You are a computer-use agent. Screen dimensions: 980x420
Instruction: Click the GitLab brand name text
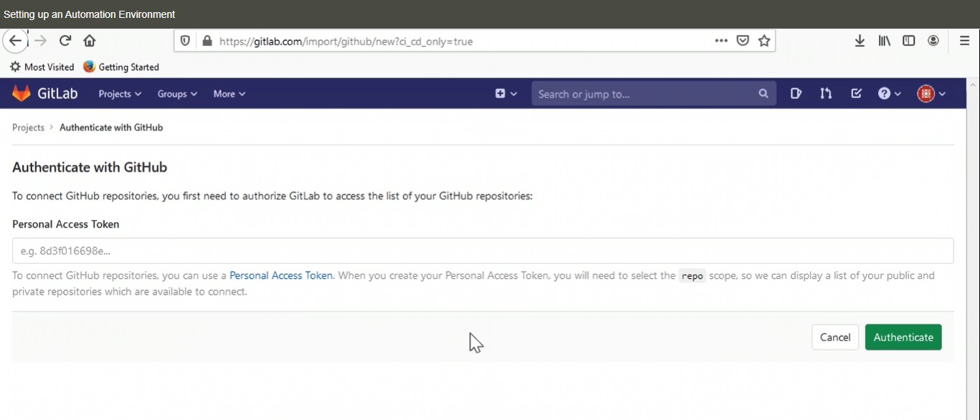57,93
